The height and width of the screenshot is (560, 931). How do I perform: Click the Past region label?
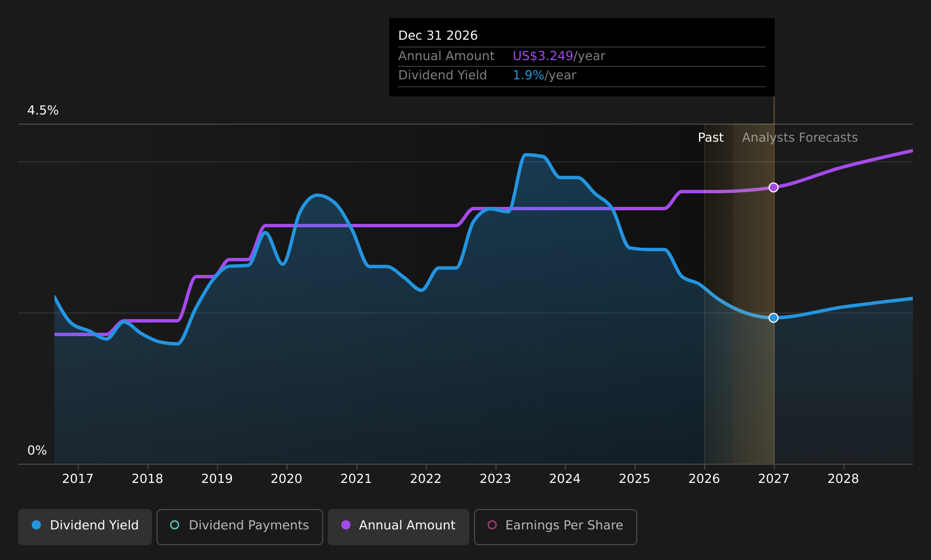point(710,138)
